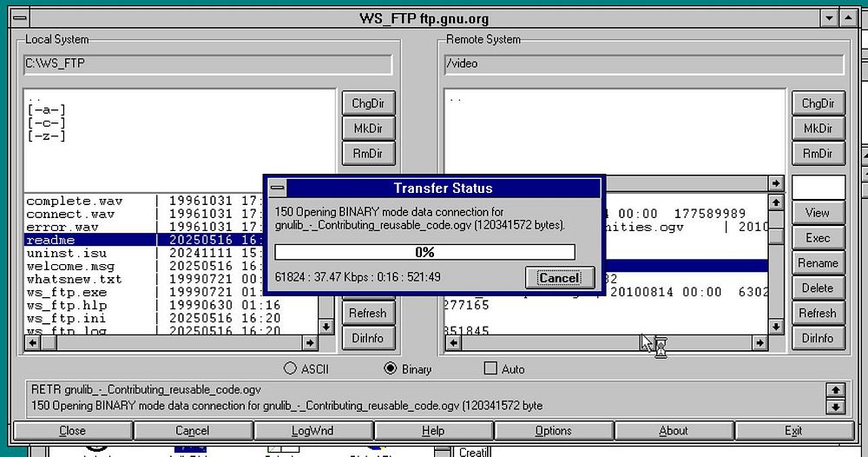Open the About dialog

(674, 430)
